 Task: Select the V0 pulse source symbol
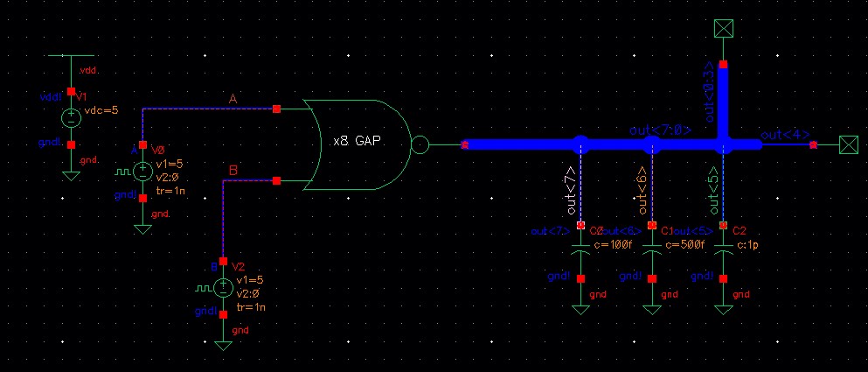tap(142, 172)
